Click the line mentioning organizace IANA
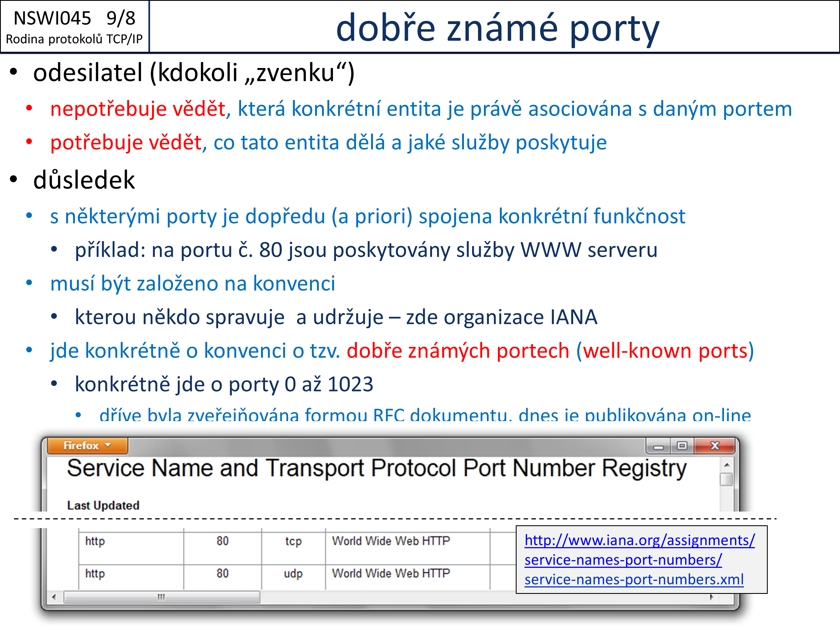Screen dimensions: 840x630 [x=336, y=317]
